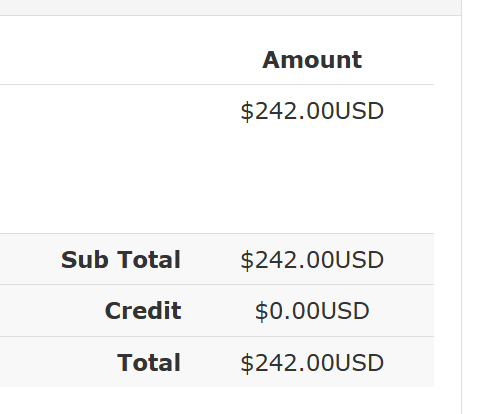The width and height of the screenshot is (480, 414).
Task: Click the white area below the Total row
Action: point(230,401)
